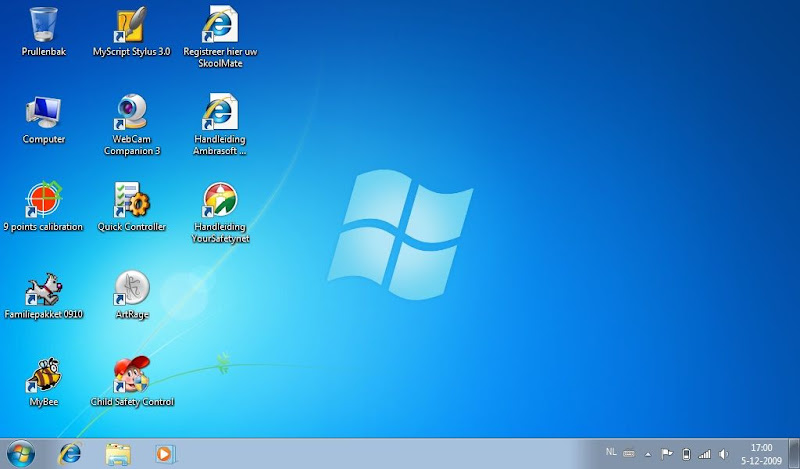Show hidden tray icons arrow
800x469 pixels.
[x=648, y=454]
